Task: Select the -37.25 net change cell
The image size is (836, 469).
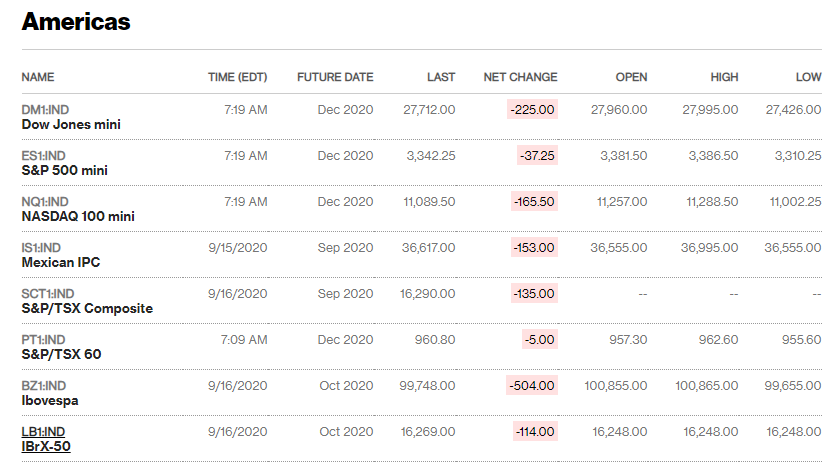Action: coord(537,156)
